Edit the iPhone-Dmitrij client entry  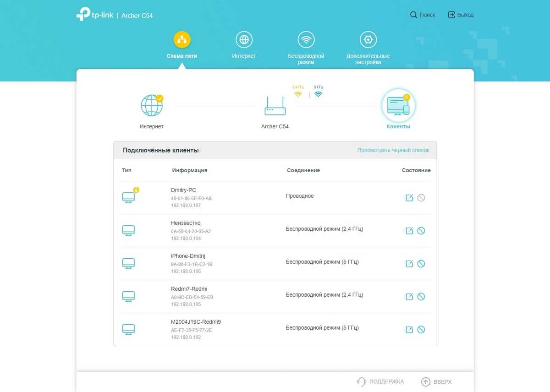coord(409,264)
